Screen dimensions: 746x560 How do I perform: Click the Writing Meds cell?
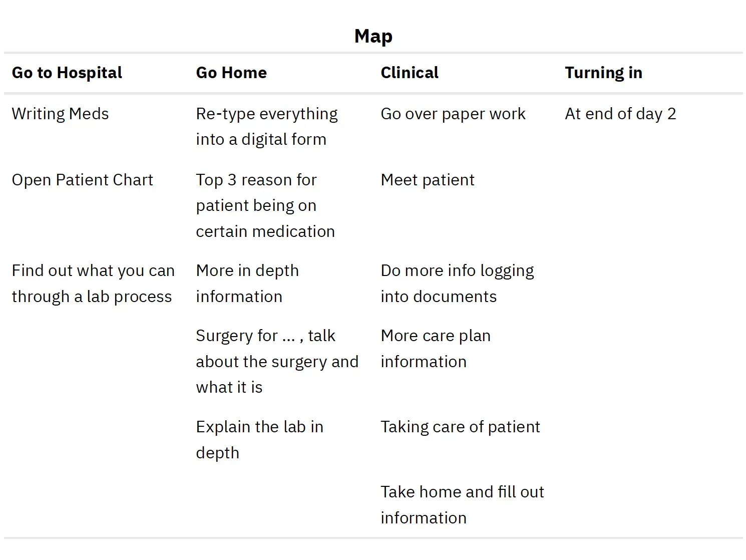click(60, 114)
